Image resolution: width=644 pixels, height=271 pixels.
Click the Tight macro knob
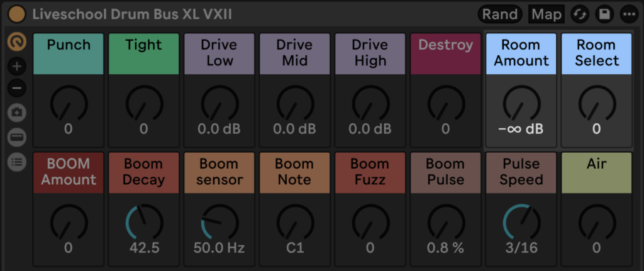(144, 104)
